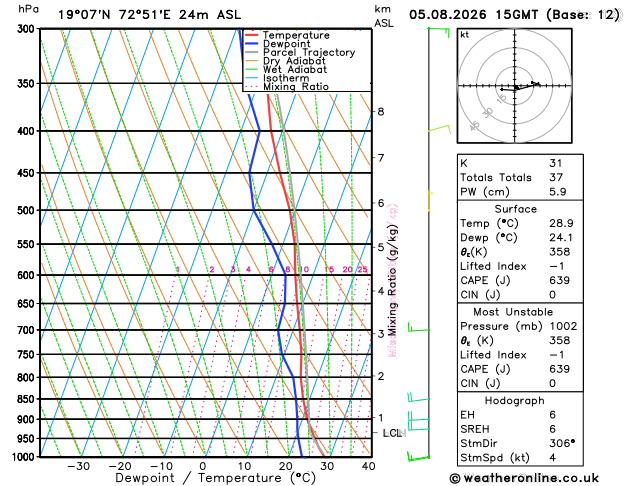Click the red Temperature line sample in legend
The image size is (629, 486).
252,35
